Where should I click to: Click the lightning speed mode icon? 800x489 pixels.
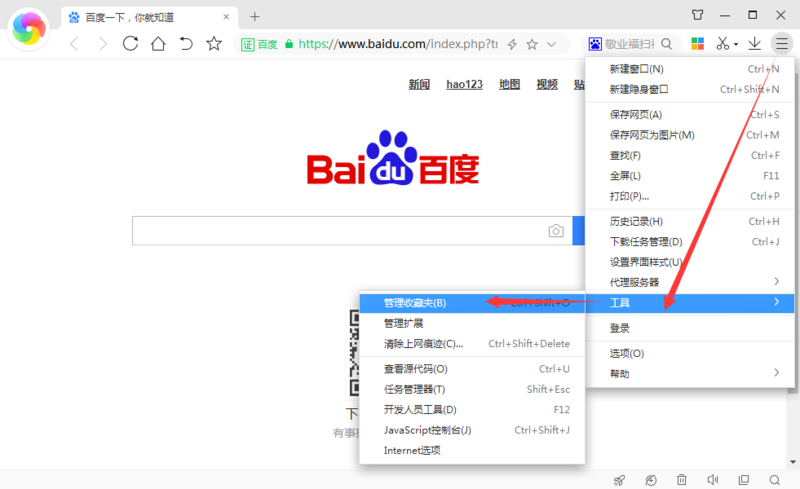point(512,44)
